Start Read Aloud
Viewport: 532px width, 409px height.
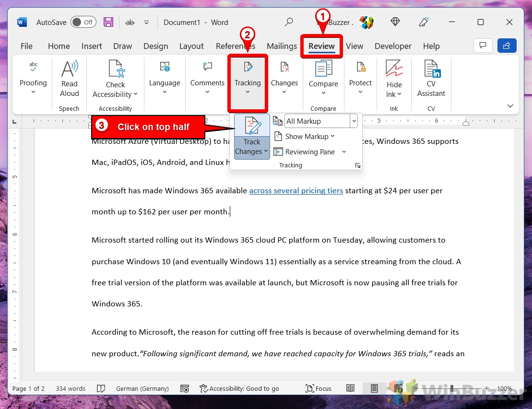70,79
